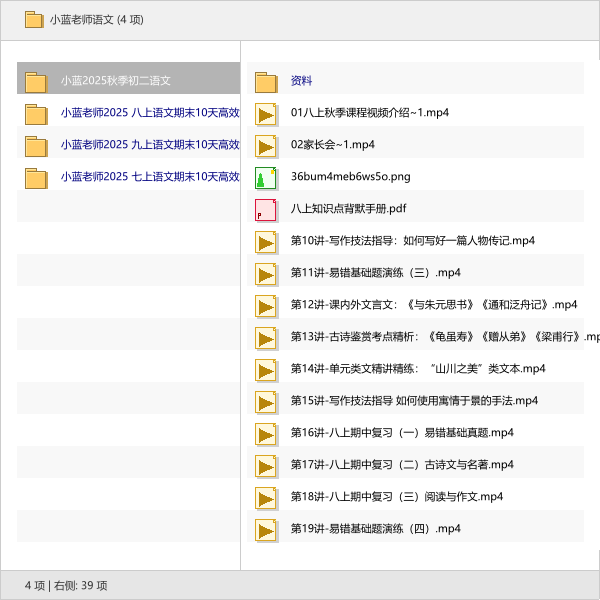This screenshot has height=600, width=600.
Task: Open the 资料 folder icon
Action: pos(266,81)
